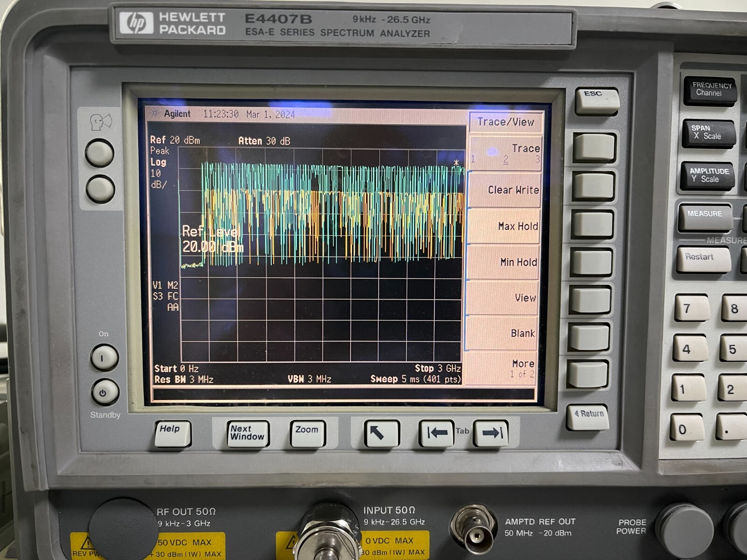Screen dimensions: 747x560
Task: Select the Clear Write softkey
Action: coord(594,186)
